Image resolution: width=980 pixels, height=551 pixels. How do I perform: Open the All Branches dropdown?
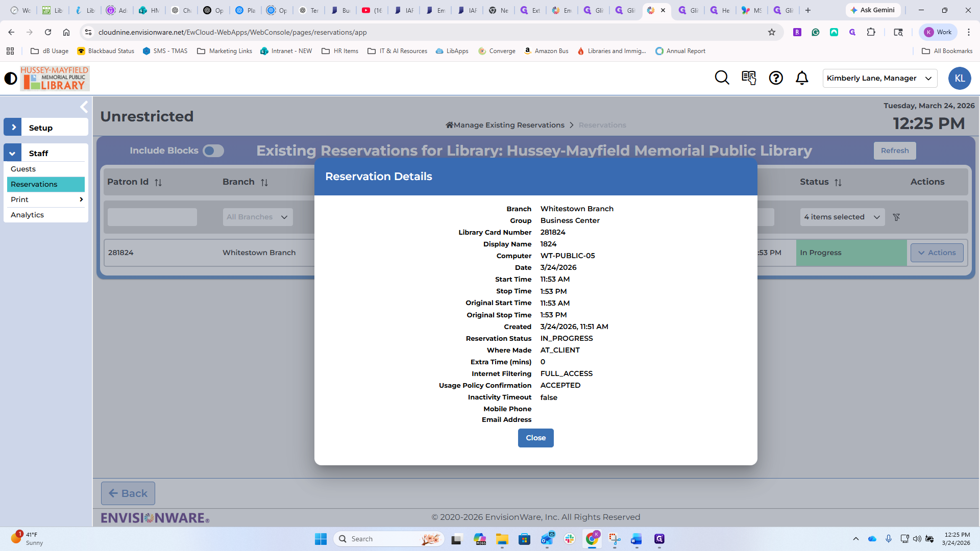pyautogui.click(x=258, y=217)
